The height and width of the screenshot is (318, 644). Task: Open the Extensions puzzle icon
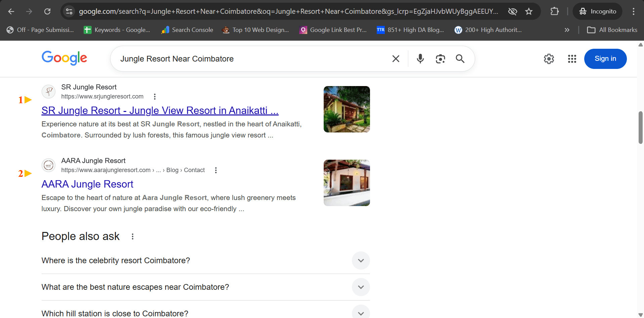[555, 11]
